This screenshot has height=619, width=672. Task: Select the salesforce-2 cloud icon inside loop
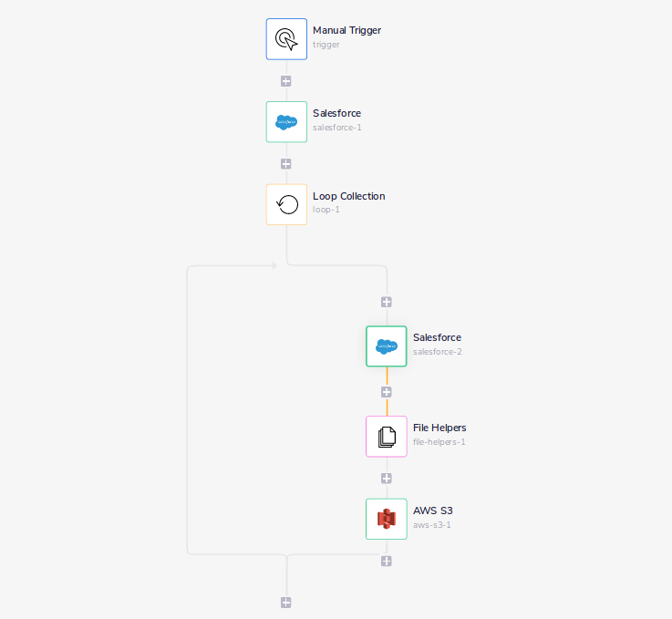click(387, 346)
